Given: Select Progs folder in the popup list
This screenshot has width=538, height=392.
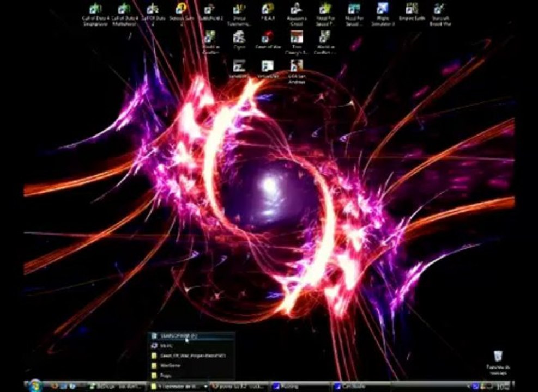Looking at the screenshot, I should click(192, 376).
